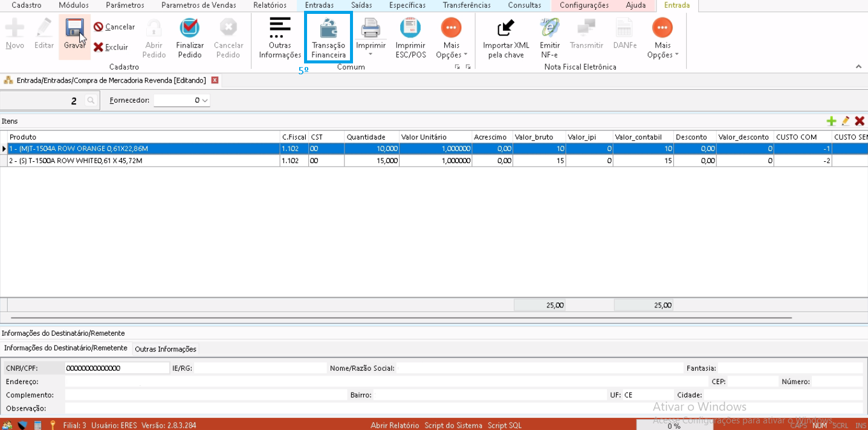868x430 pixels.
Task: Click the Editar pencil icon
Action: [x=44, y=28]
